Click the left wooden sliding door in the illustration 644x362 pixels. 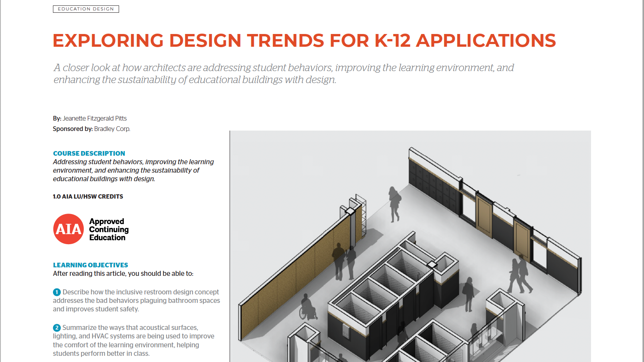click(484, 216)
